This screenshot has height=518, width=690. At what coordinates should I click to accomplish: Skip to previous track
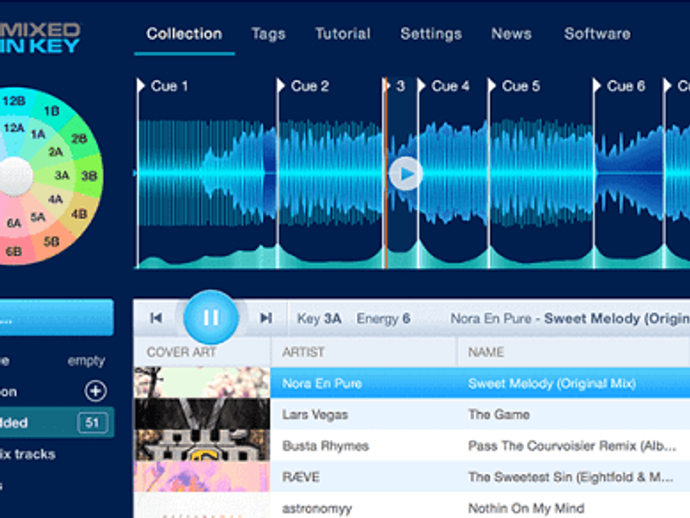pos(156,318)
